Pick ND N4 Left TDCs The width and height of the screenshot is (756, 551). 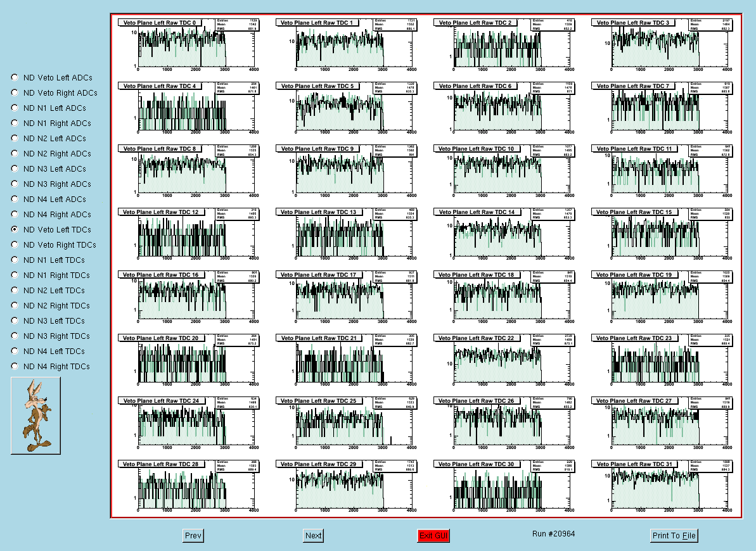click(x=15, y=351)
